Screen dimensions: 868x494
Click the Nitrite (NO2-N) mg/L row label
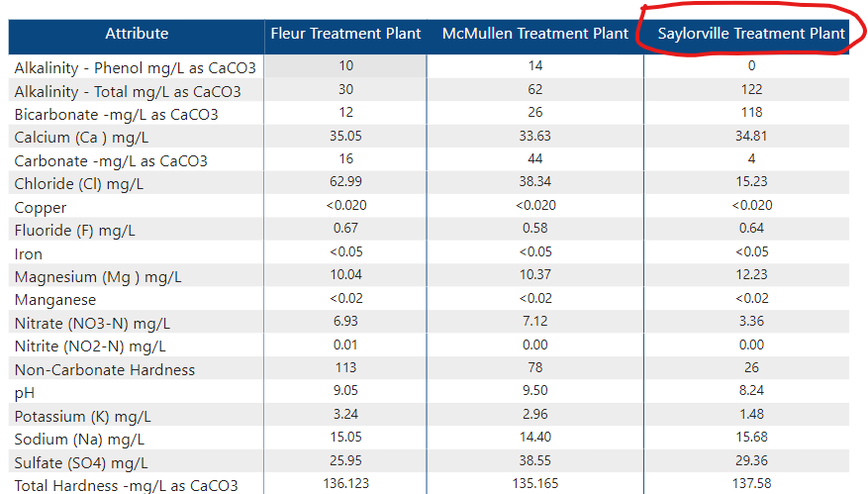coord(90,346)
